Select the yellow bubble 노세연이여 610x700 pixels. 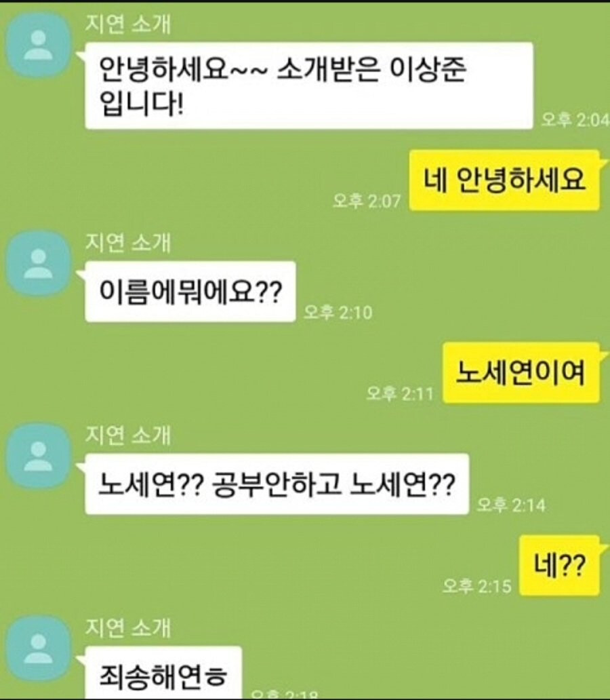point(521,373)
